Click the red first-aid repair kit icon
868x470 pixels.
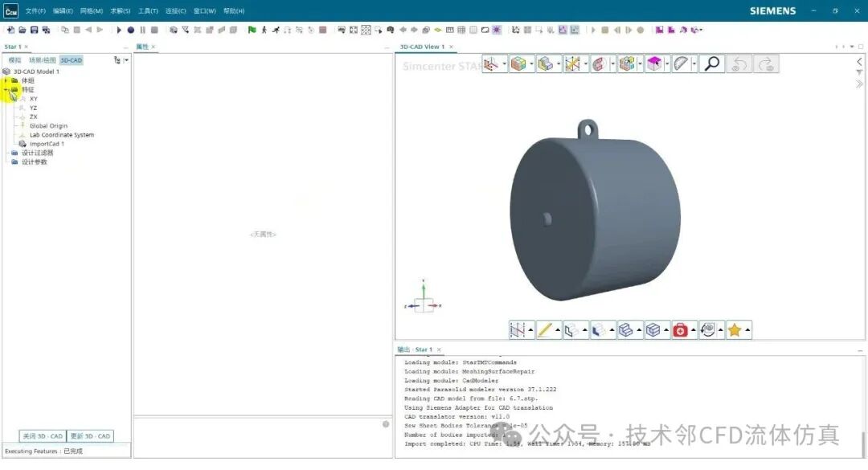tap(681, 330)
